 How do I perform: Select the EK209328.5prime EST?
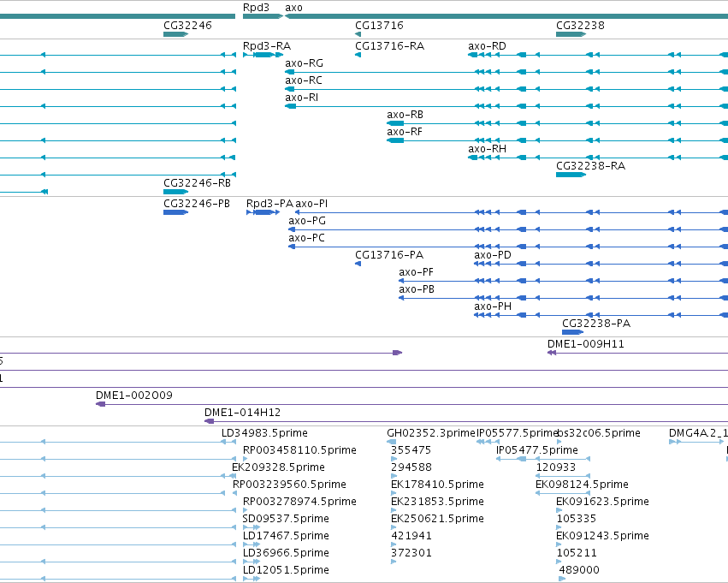click(x=278, y=467)
